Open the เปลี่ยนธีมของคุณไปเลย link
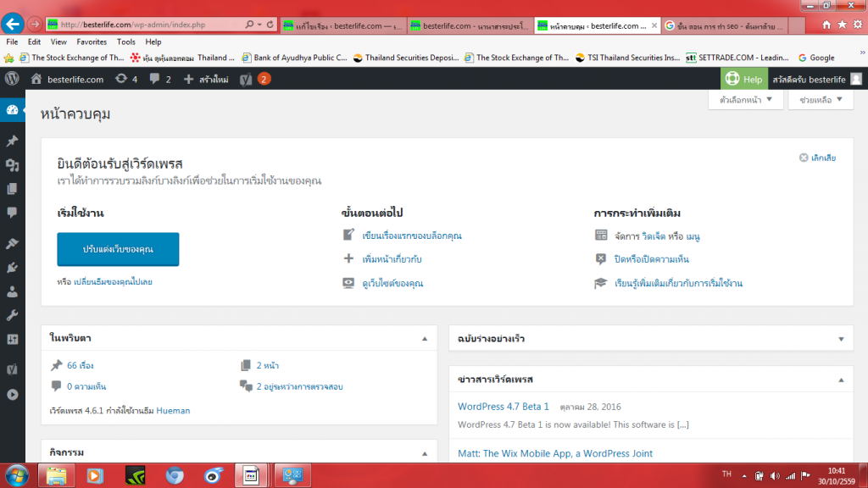This screenshot has height=488, width=868. tap(113, 281)
